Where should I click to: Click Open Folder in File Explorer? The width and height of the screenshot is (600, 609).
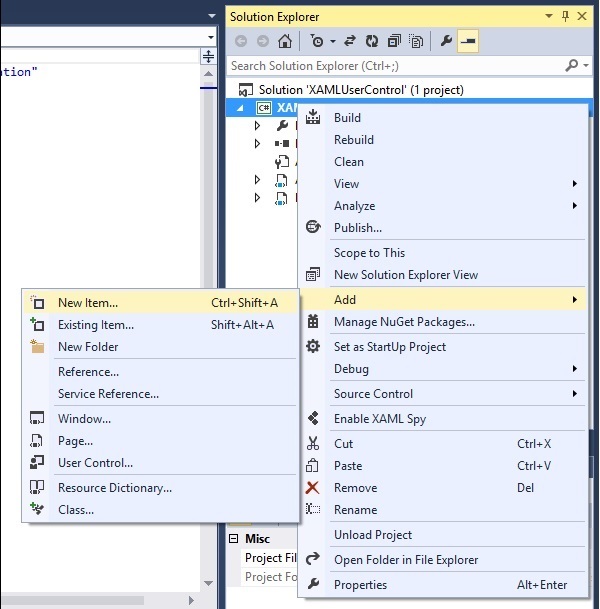(442, 560)
